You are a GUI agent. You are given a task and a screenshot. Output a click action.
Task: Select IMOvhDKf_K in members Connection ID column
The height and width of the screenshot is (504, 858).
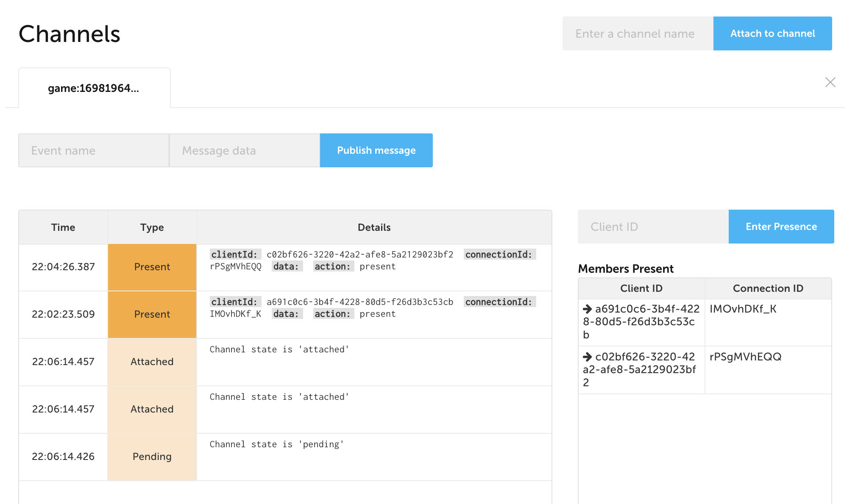tap(743, 309)
